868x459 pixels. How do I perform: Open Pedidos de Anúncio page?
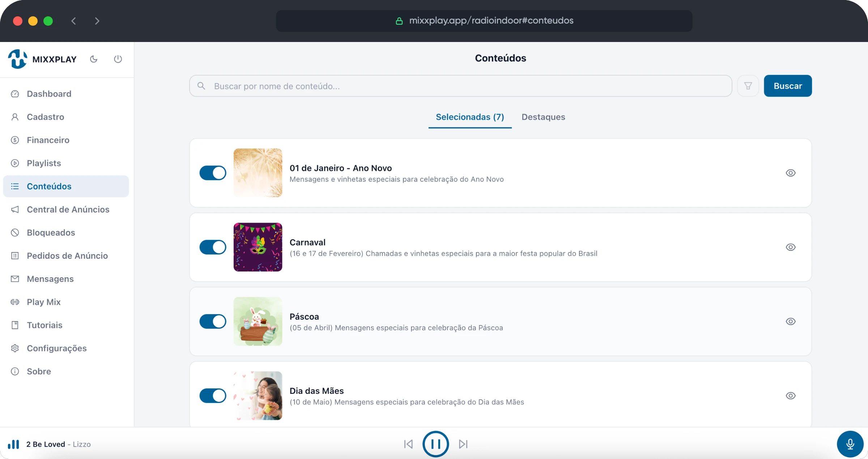pyautogui.click(x=66, y=256)
